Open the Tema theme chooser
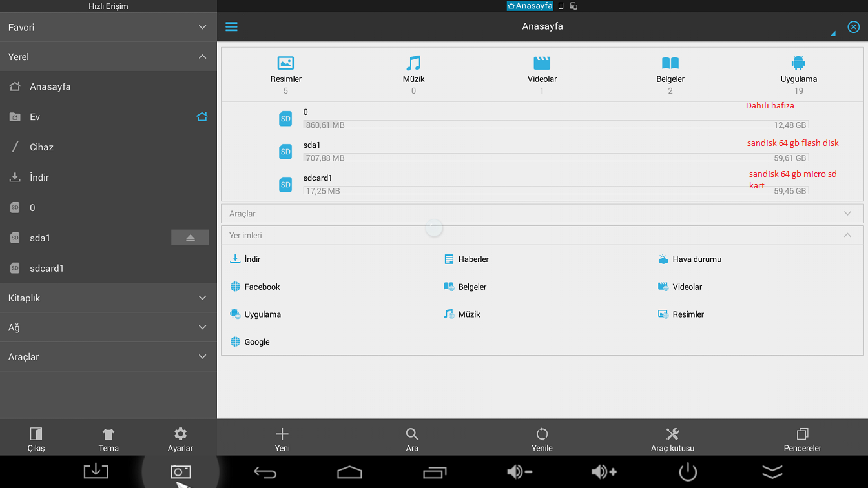 pos(108,440)
